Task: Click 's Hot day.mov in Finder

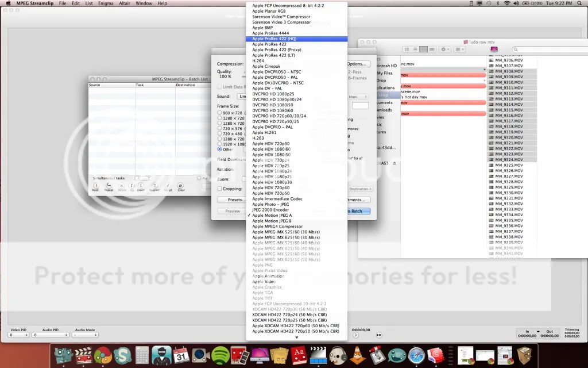Action: pos(414,97)
